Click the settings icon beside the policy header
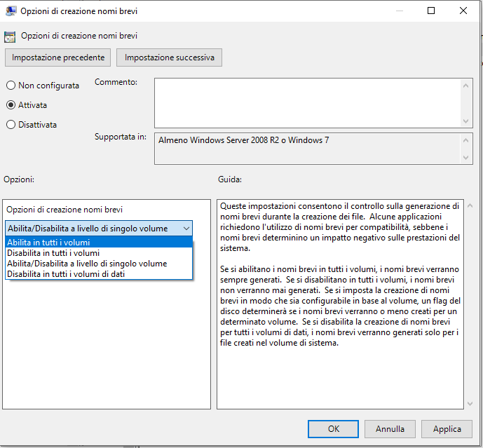 10,36
